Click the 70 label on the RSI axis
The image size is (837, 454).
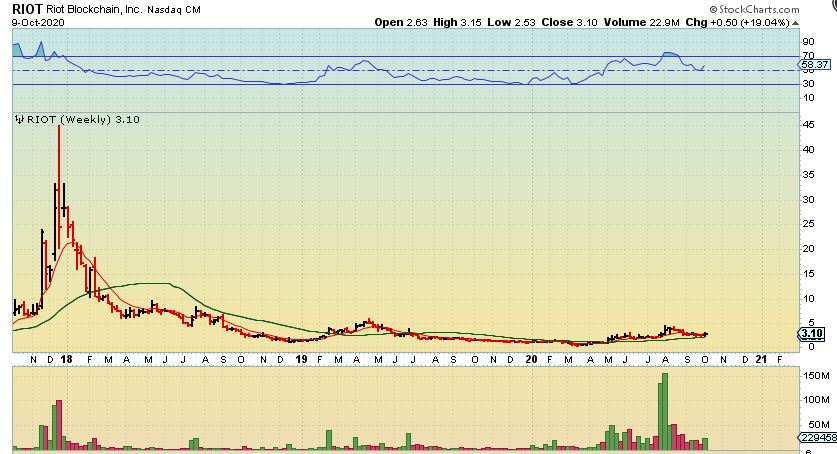pos(808,55)
